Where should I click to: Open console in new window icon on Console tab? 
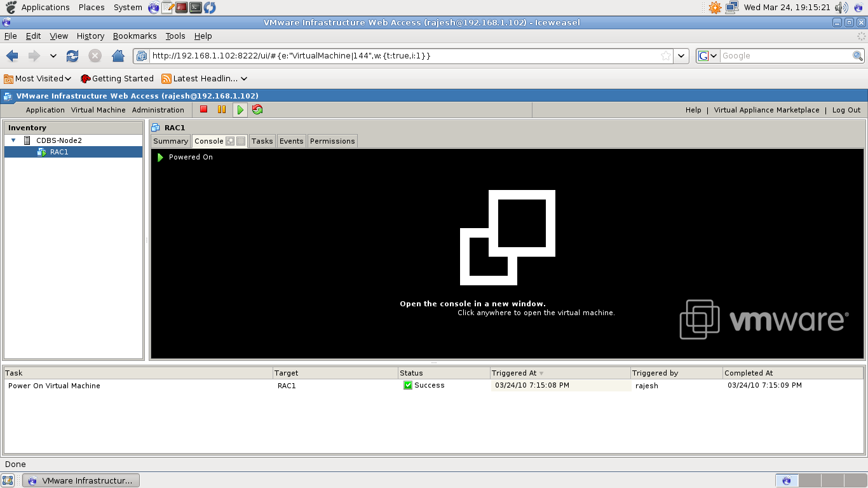tap(231, 141)
